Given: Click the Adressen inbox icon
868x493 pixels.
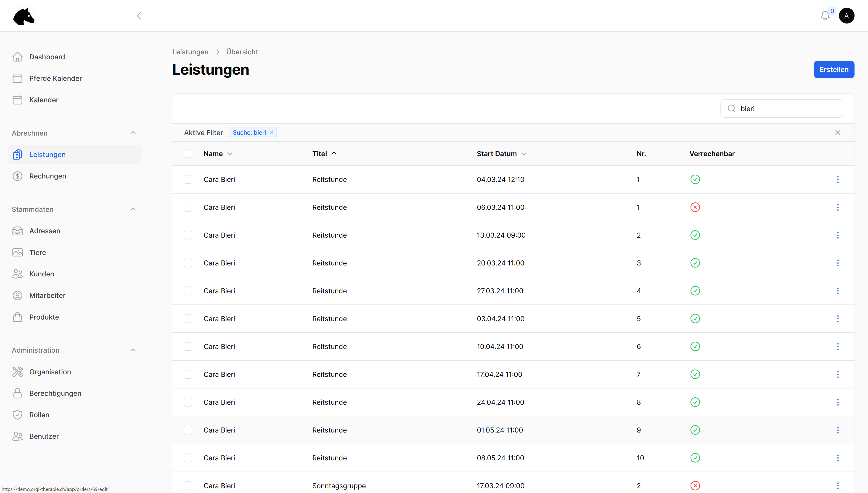Looking at the screenshot, I should (x=17, y=231).
